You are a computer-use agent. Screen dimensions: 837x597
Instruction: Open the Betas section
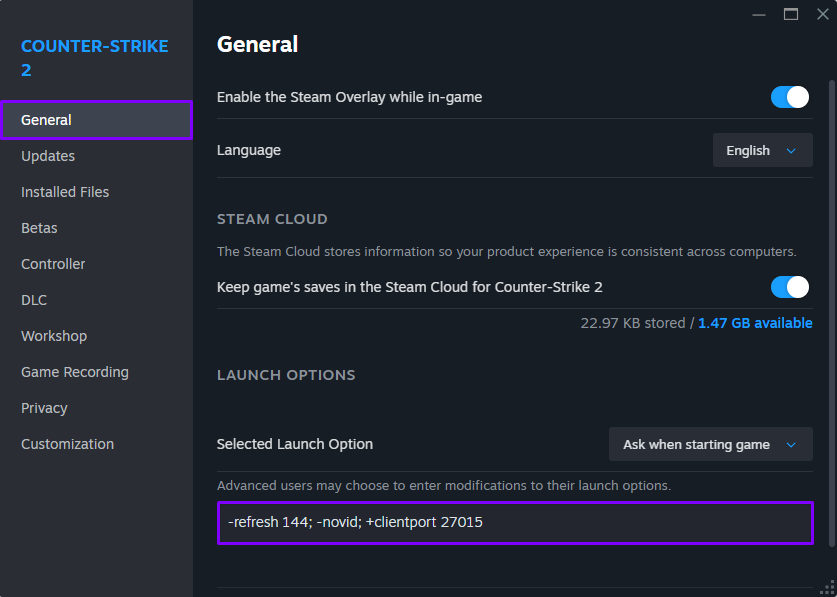39,228
